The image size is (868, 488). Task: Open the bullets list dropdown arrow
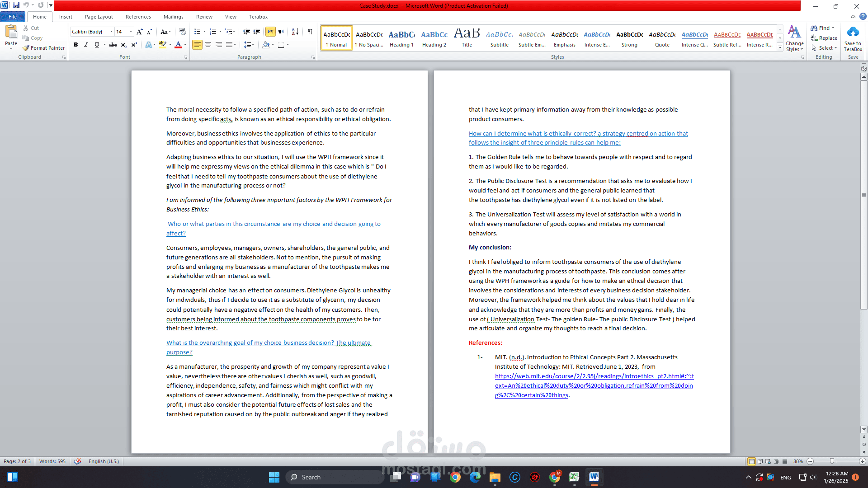(x=204, y=32)
